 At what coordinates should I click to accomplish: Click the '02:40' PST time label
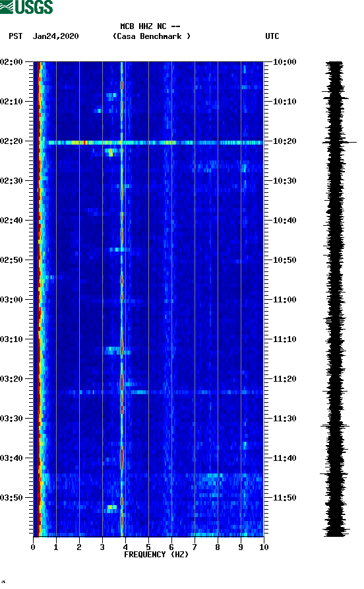pyautogui.click(x=12, y=220)
